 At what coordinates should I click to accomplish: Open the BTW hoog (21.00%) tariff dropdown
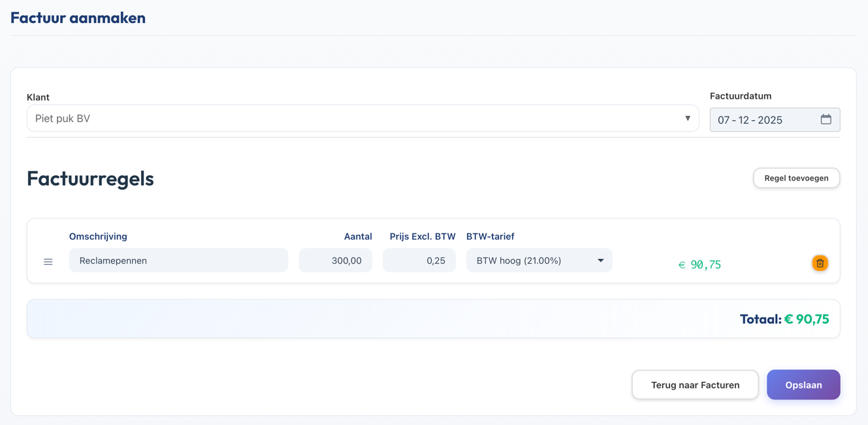(539, 260)
